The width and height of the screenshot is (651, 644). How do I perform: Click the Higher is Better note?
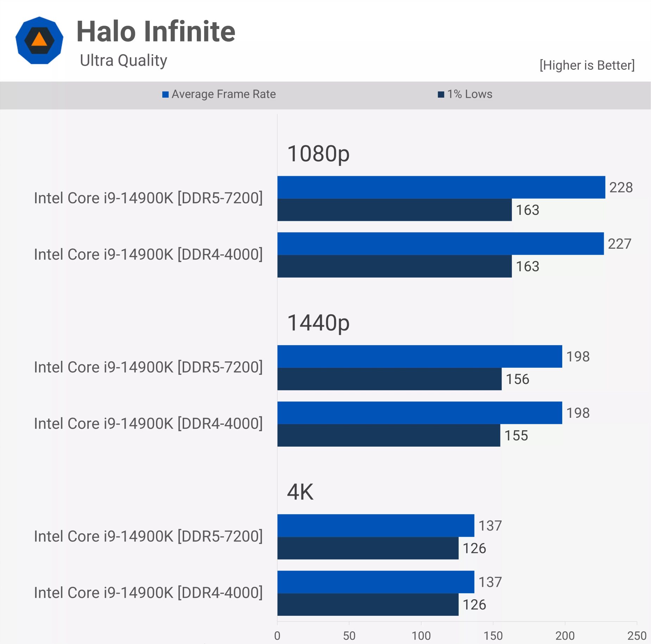point(587,65)
